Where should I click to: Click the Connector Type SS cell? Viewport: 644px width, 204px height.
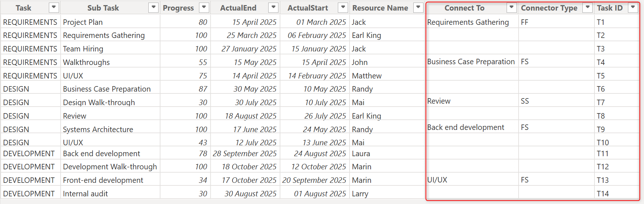(x=525, y=101)
